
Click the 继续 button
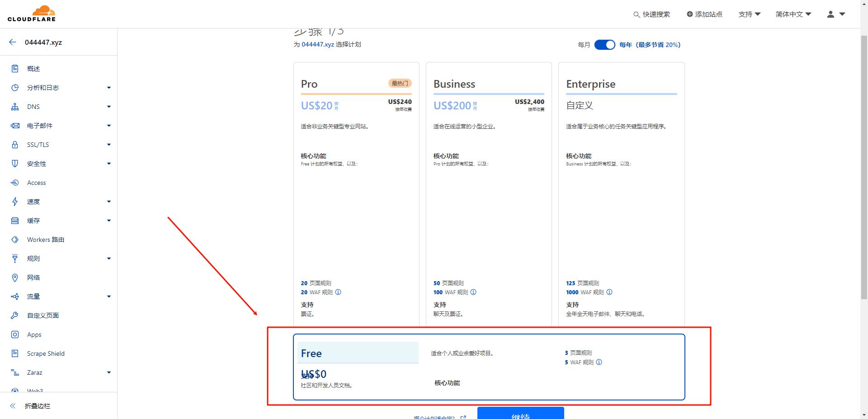tap(520, 415)
